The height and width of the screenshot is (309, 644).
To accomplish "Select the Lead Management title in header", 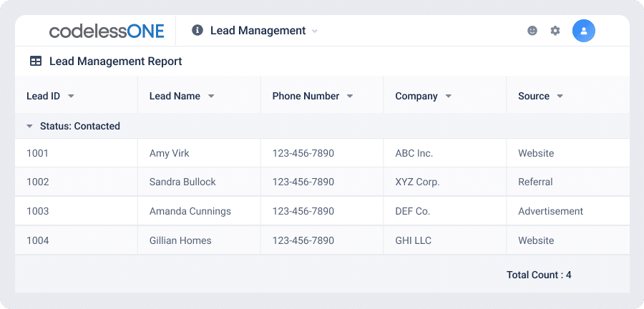I will 258,31.
